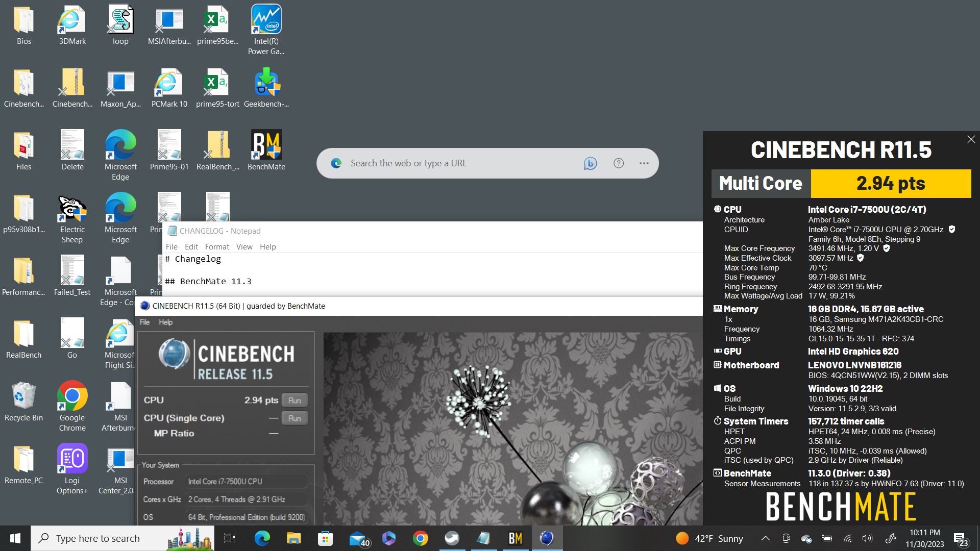Open the clock showing 10:11 PM
Image resolution: width=980 pixels, height=551 pixels.
925,538
